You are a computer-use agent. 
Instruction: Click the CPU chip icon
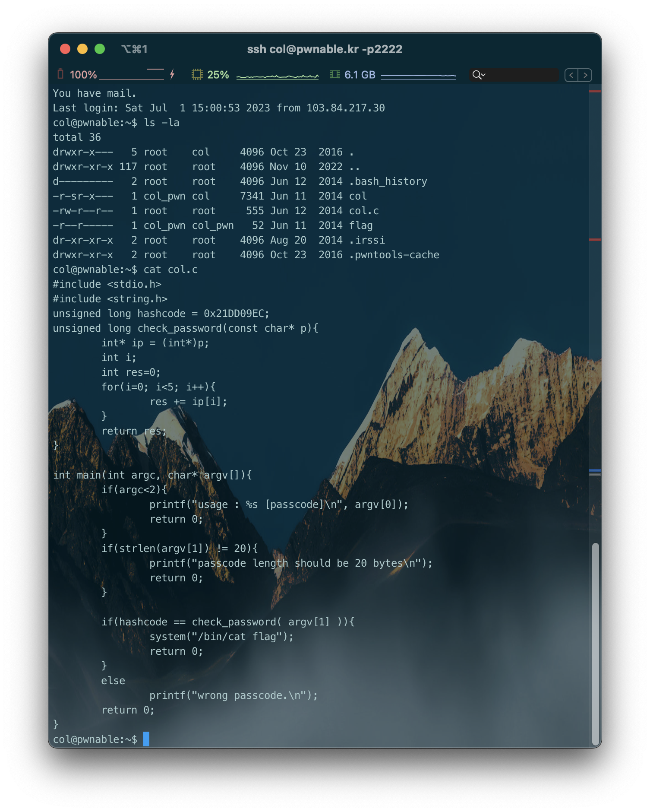coord(197,75)
